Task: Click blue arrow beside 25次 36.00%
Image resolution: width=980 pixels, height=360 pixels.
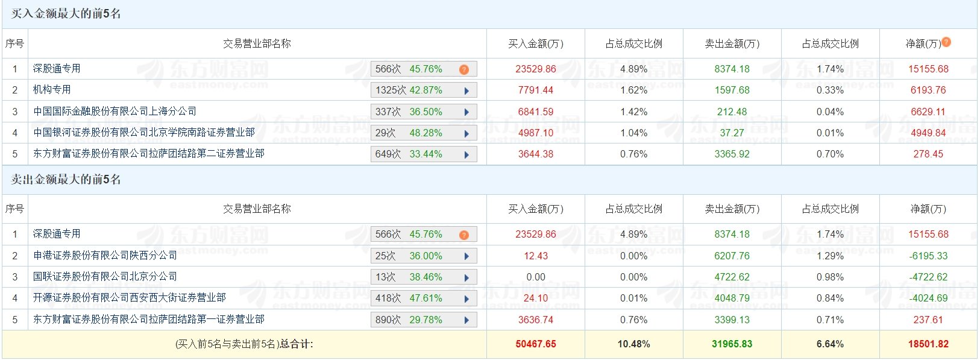Action: coord(466,256)
